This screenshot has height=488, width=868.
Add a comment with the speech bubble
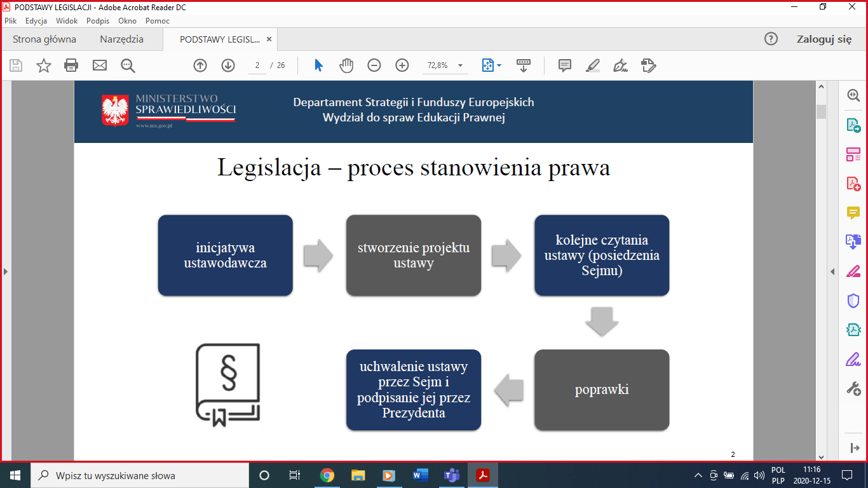pos(565,65)
